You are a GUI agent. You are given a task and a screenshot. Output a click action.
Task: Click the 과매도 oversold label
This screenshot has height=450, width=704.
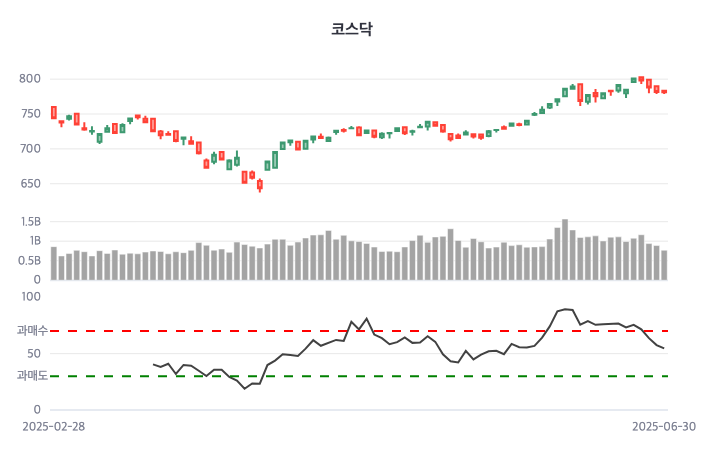pos(32,376)
